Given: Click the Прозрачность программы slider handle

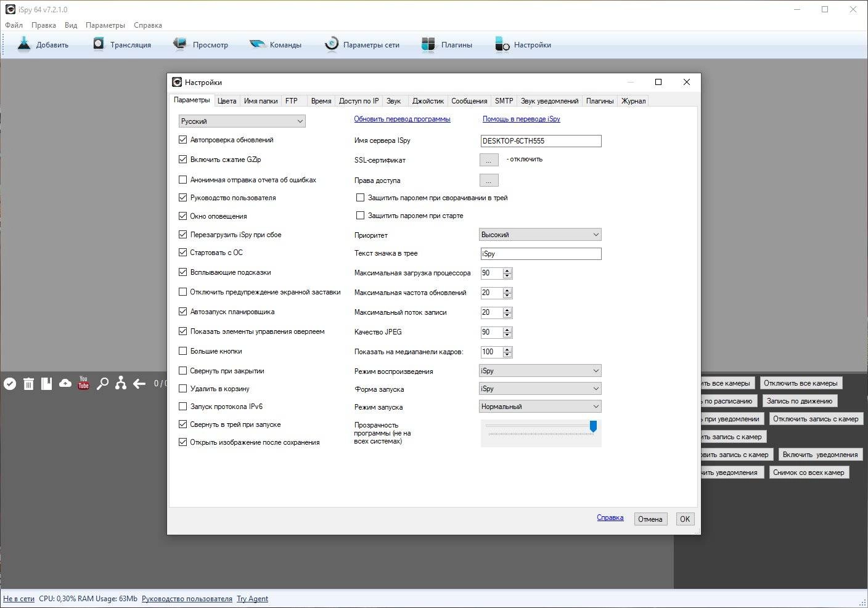Looking at the screenshot, I should click(593, 426).
